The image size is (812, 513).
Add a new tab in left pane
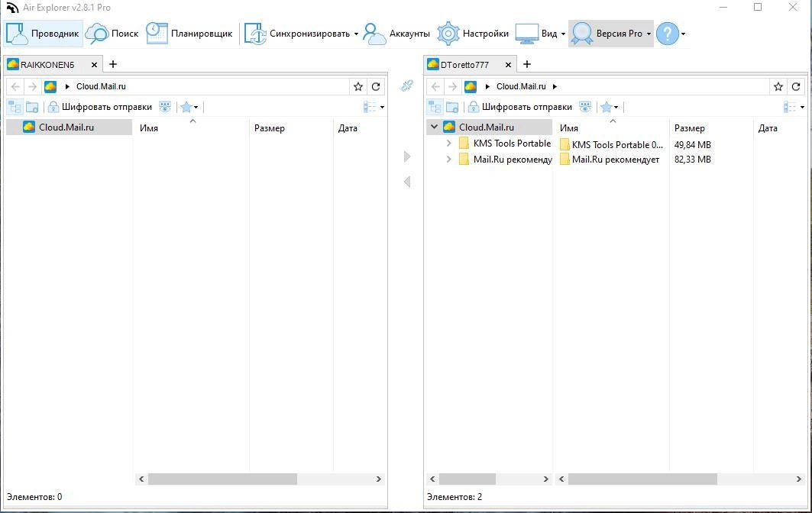click(113, 64)
